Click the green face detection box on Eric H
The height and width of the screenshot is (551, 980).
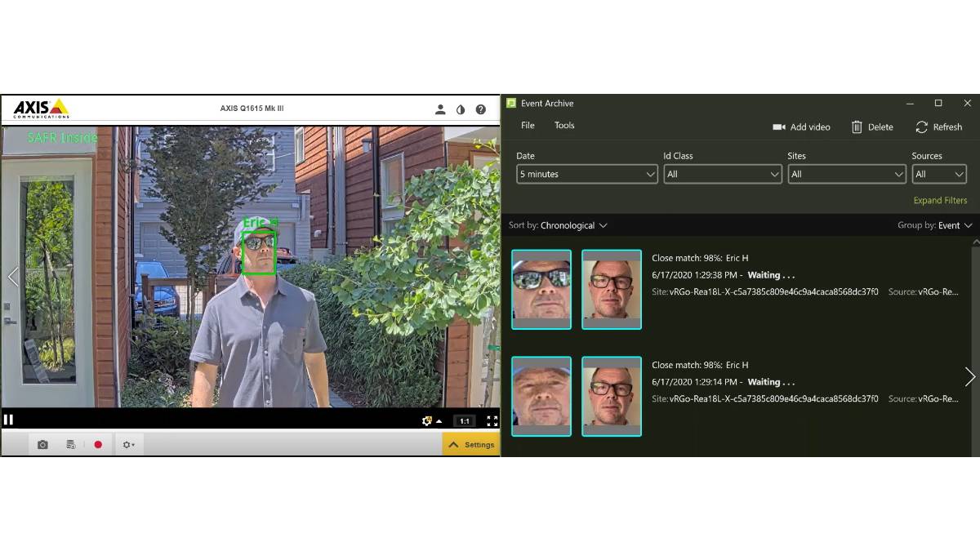259,252
